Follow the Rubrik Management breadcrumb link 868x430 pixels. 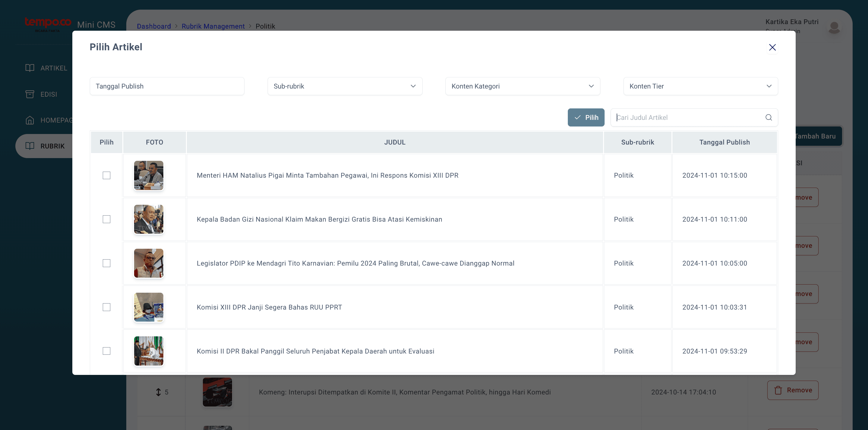[213, 26]
